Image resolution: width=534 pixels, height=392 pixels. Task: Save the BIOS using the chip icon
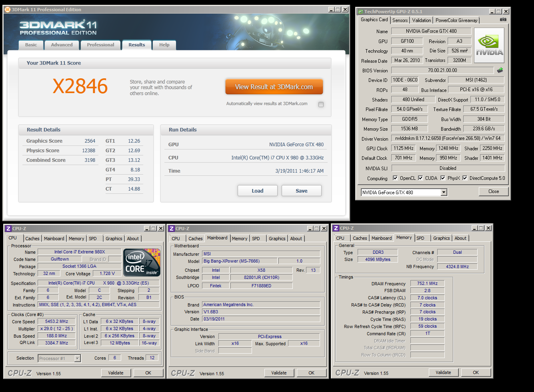(x=500, y=70)
